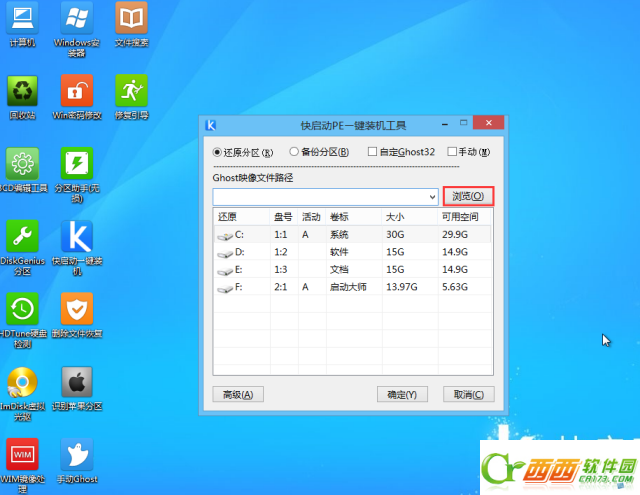Click the drive icon for E: row
The image size is (640, 495).
point(225,271)
